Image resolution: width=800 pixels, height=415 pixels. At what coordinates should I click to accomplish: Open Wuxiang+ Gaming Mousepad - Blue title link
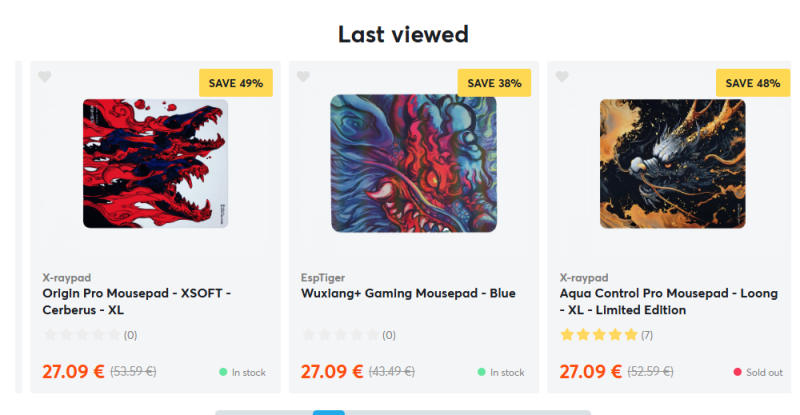pos(408,294)
